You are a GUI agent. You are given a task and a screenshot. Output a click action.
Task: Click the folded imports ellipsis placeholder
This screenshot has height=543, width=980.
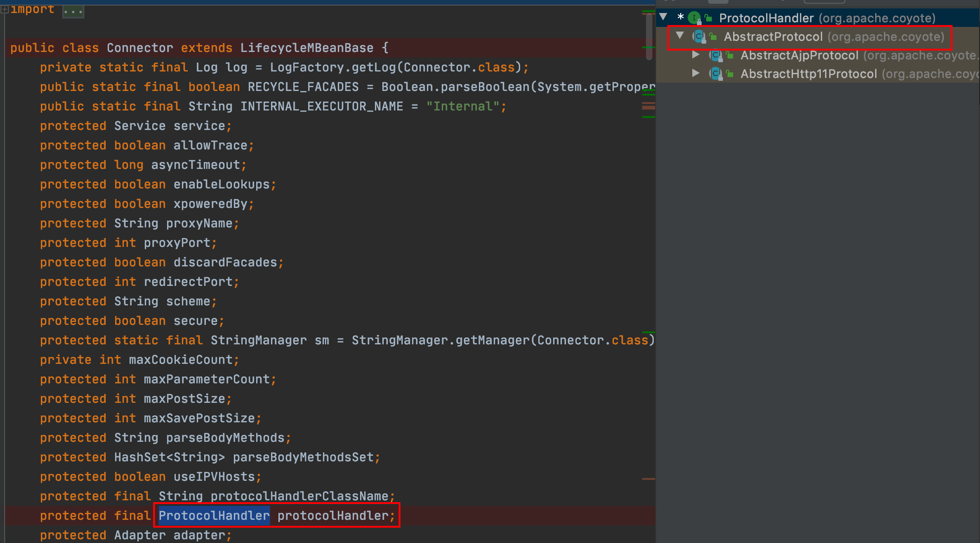click(x=73, y=11)
